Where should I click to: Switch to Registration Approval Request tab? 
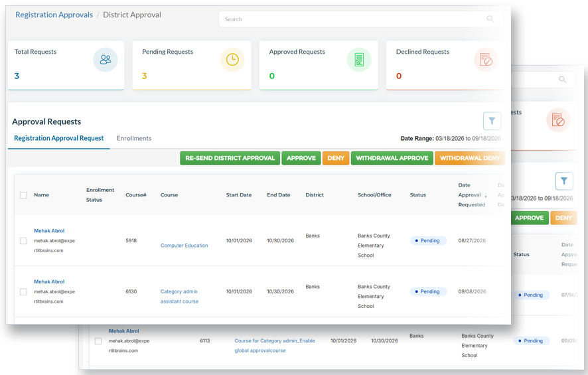[59, 138]
